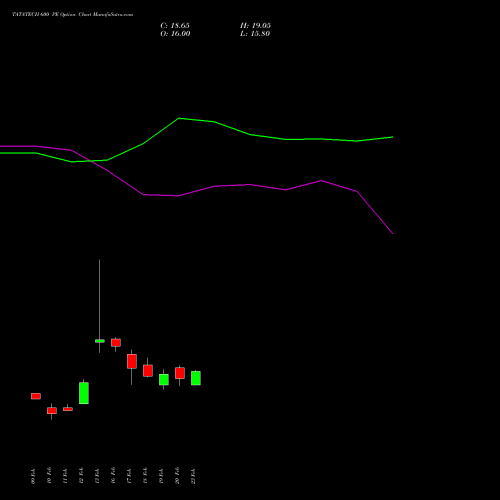The image size is (500, 500).
Task: Select the red candle for 20 Feb
Action: pyautogui.click(x=180, y=373)
